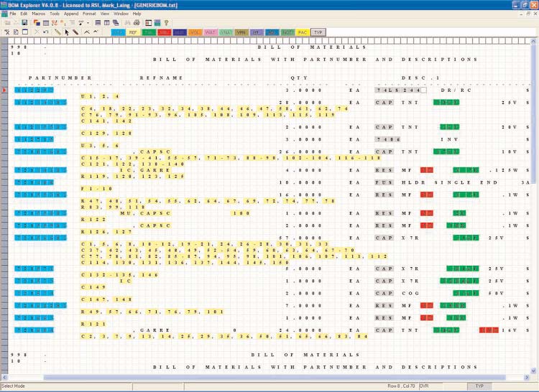Viewport: 539px width, 392px height.
Task: Click the VPN column tag button
Action: click(x=241, y=32)
